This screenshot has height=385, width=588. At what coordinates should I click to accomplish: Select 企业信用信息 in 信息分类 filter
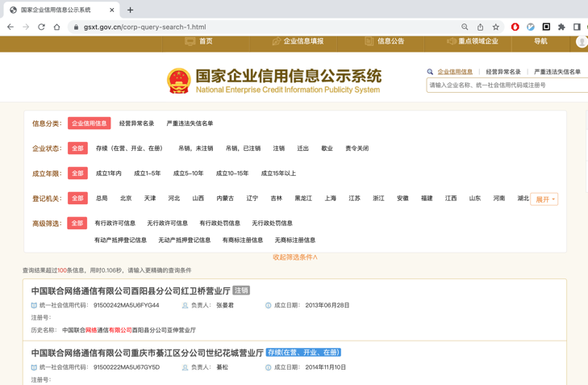pos(90,123)
